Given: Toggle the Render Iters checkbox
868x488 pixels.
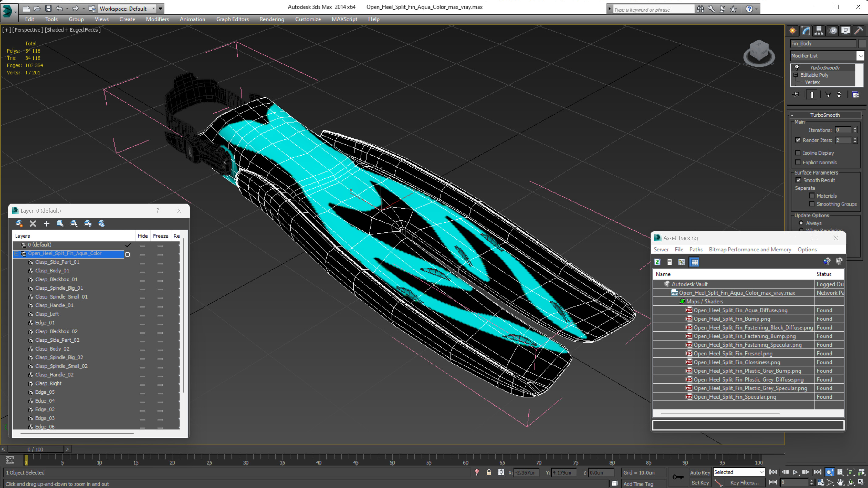Looking at the screenshot, I should click(x=798, y=140).
